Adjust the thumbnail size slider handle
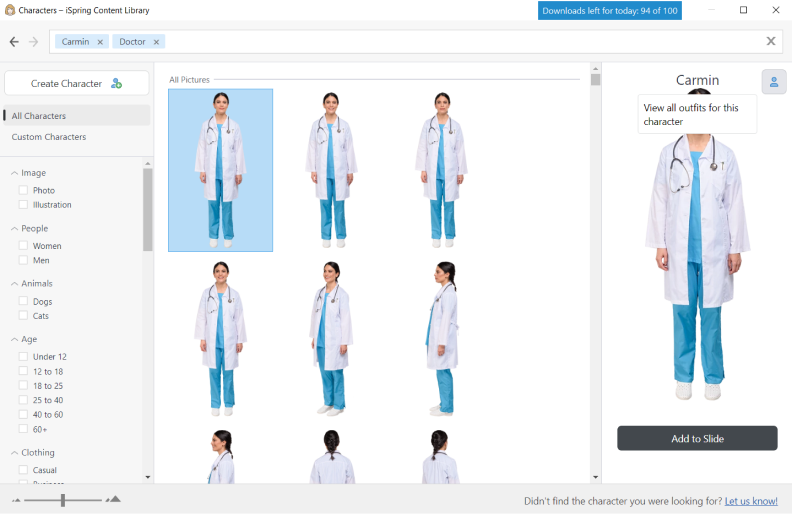 click(63, 500)
